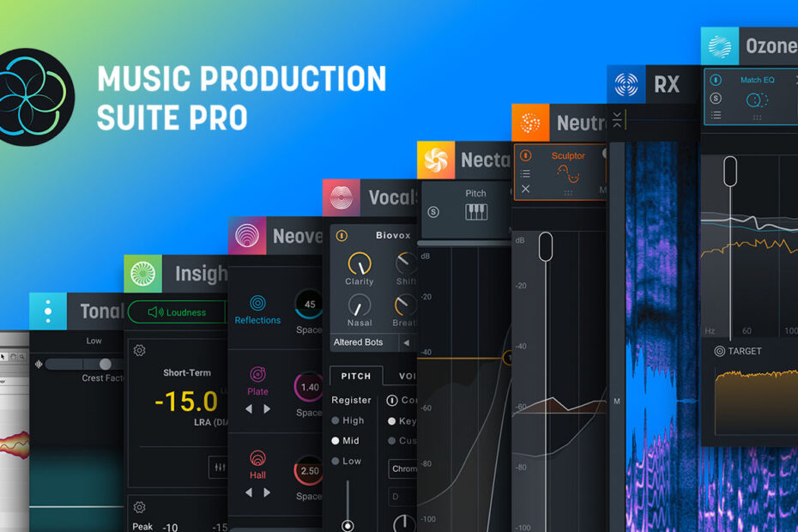The width and height of the screenshot is (798, 532).
Task: Open the Match EQ list icon in Ozone
Action: click(716, 115)
